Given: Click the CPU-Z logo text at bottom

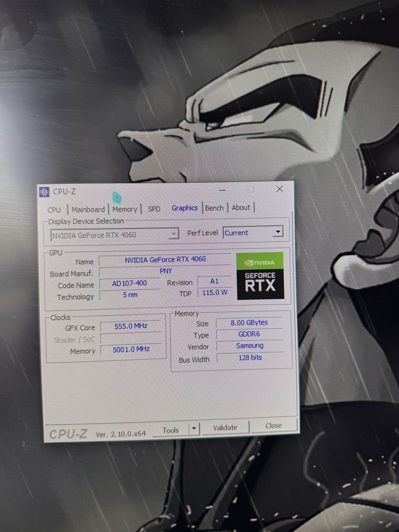Looking at the screenshot, I should tap(68, 434).
